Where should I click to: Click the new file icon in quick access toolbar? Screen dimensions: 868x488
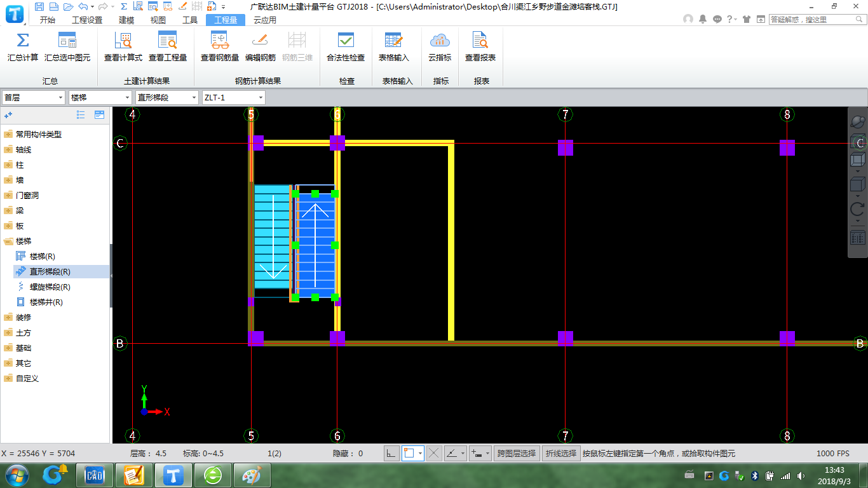point(53,6)
